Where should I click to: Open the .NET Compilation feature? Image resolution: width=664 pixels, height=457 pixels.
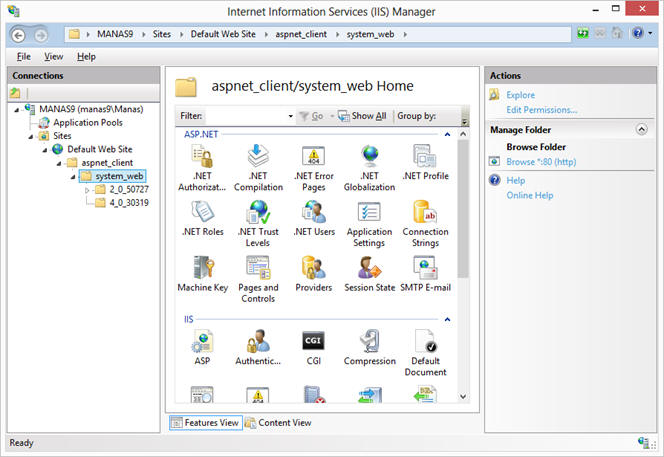coord(258,168)
